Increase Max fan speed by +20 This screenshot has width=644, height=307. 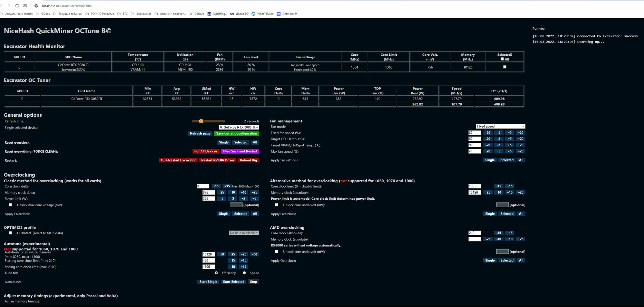(521, 151)
